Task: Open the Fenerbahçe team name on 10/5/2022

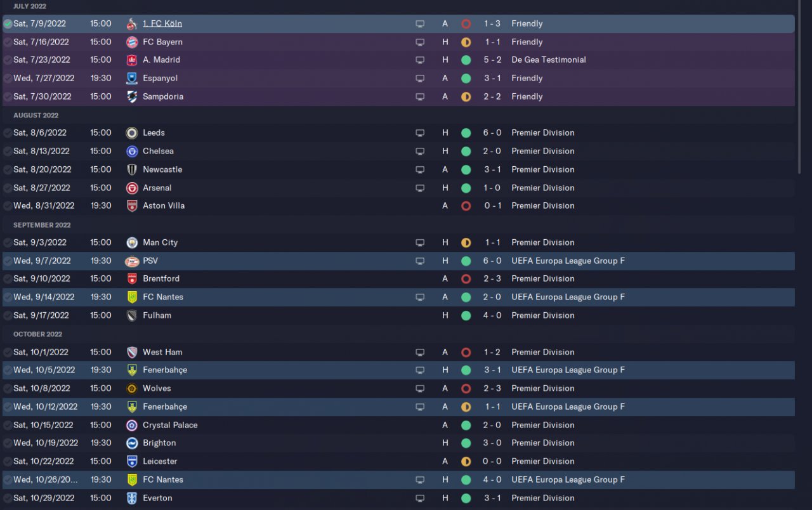Action: [x=165, y=370]
